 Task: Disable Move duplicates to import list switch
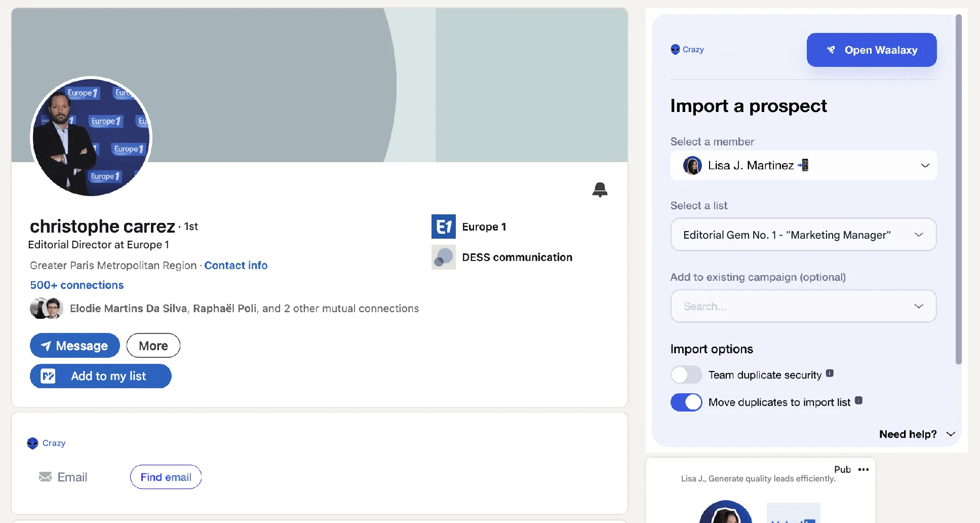(x=686, y=402)
